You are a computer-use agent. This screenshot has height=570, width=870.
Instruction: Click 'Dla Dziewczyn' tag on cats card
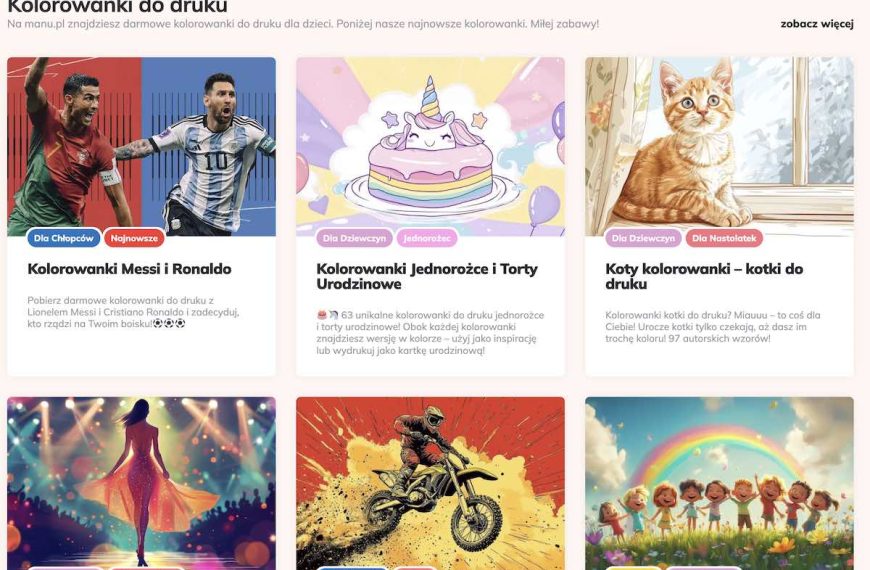[x=644, y=238]
